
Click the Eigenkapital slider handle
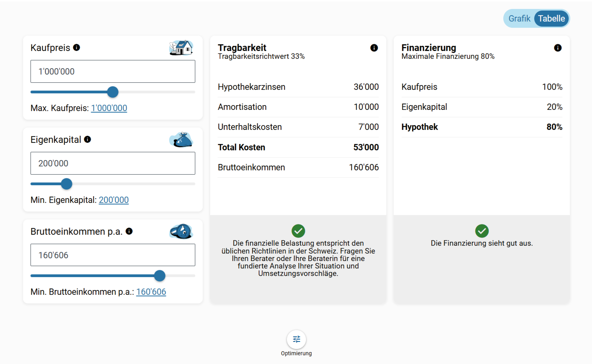coord(66,184)
